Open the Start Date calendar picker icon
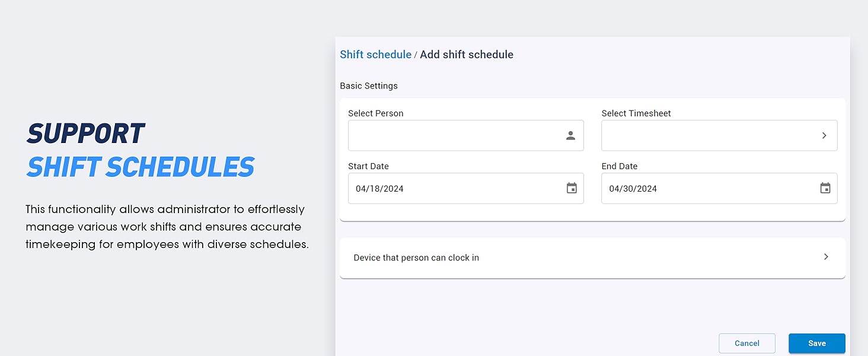Image resolution: width=868 pixels, height=356 pixels. 572,188
